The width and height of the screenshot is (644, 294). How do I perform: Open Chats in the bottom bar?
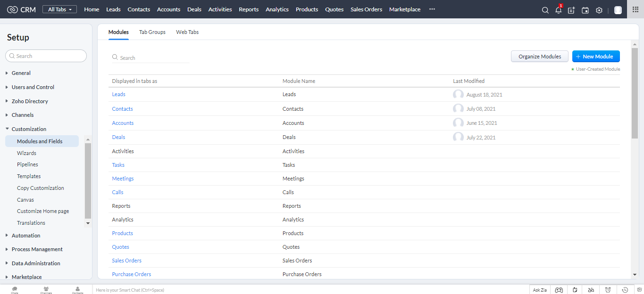[15, 290]
